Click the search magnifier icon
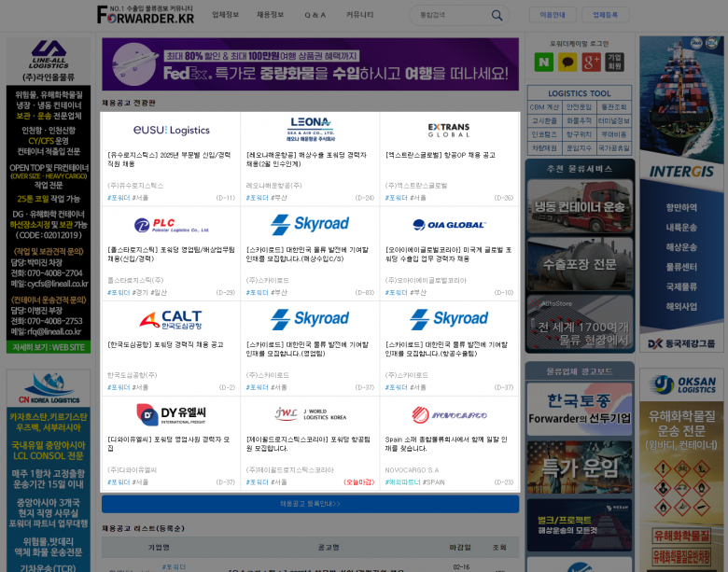 point(497,15)
